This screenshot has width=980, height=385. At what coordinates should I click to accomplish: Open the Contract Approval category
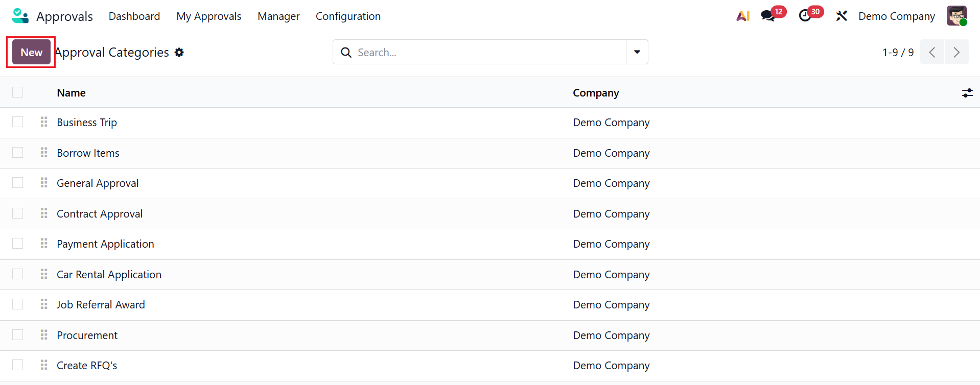[100, 214]
